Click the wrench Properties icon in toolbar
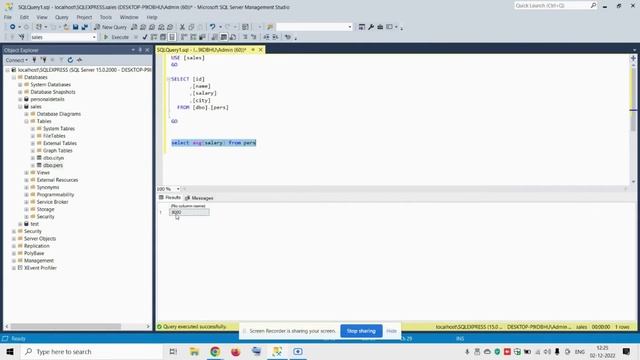The width and height of the screenshot is (640, 360). [x=371, y=27]
